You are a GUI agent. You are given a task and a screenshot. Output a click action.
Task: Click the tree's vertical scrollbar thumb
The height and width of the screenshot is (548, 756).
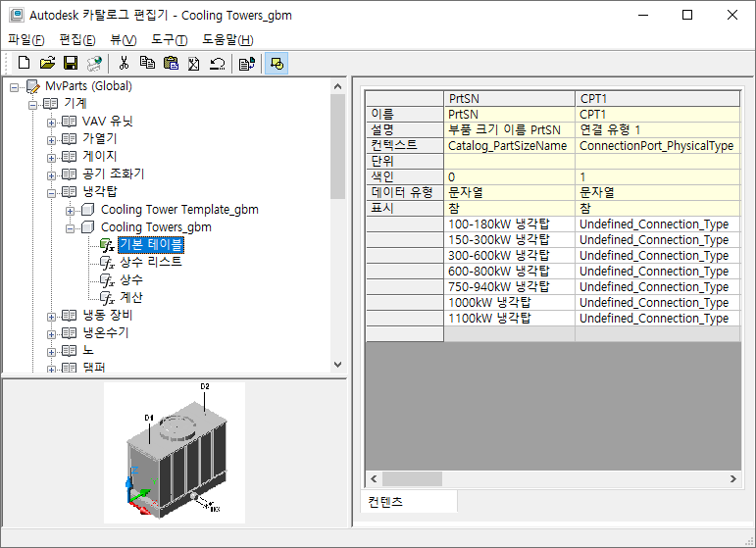tap(337, 146)
